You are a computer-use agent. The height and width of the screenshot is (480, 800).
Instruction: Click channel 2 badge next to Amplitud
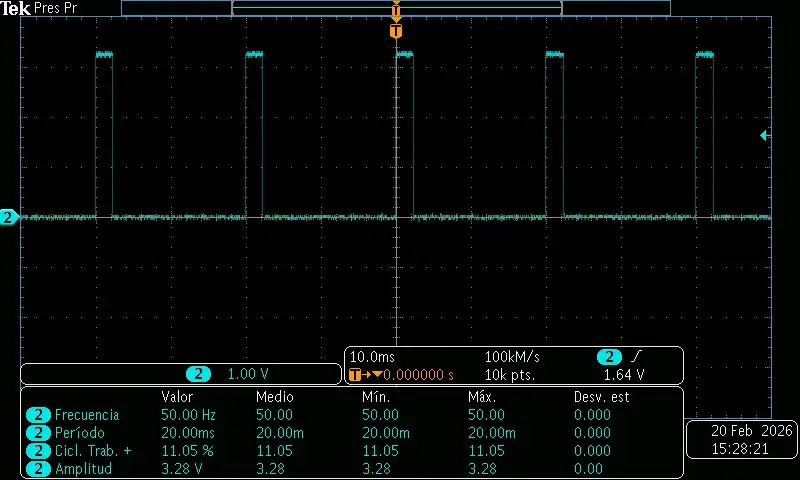point(38,469)
